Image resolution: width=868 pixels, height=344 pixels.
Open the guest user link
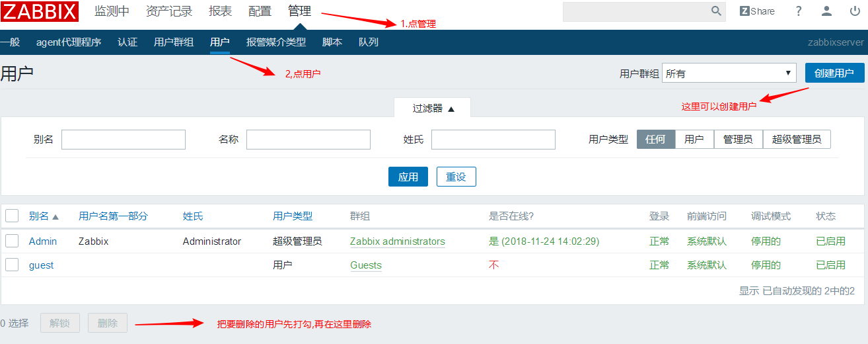[x=41, y=265]
